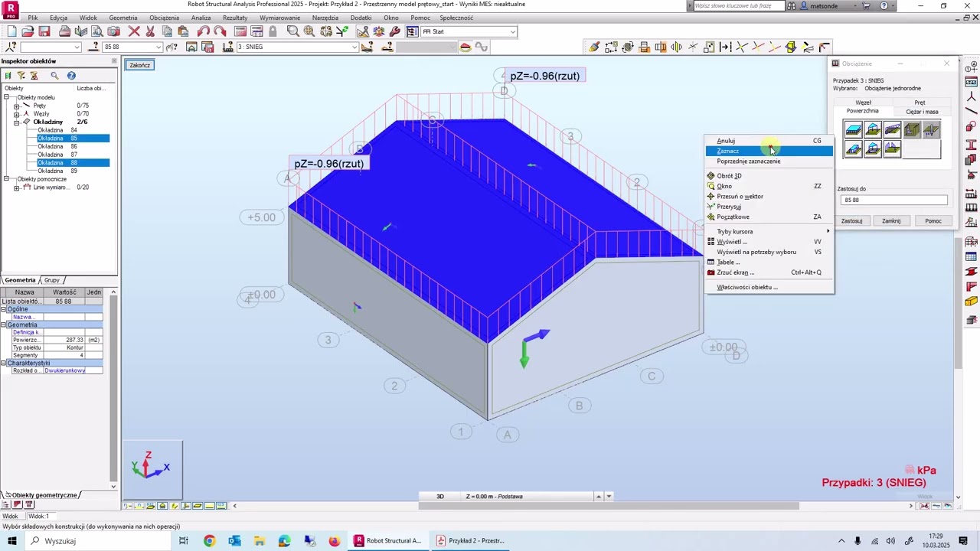Viewport: 980px width, 551px height.
Task: Select uniform planar load icon in Obciążenie
Action: coord(854,130)
